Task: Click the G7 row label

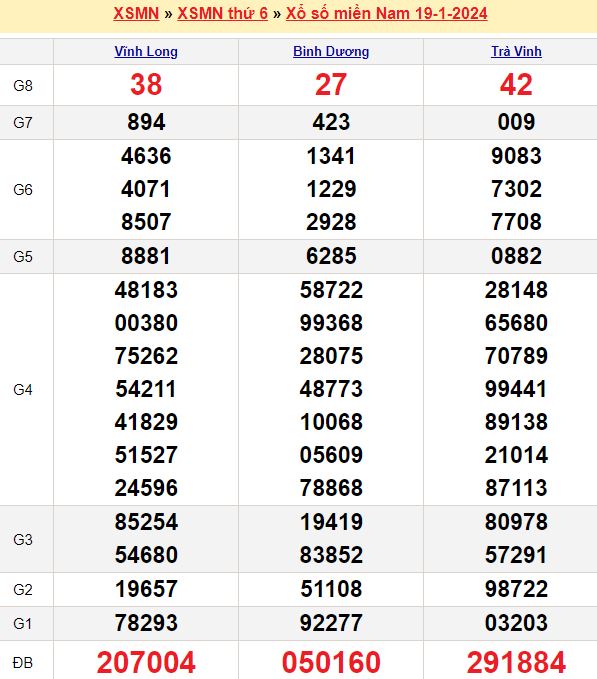Action: pos(23,123)
